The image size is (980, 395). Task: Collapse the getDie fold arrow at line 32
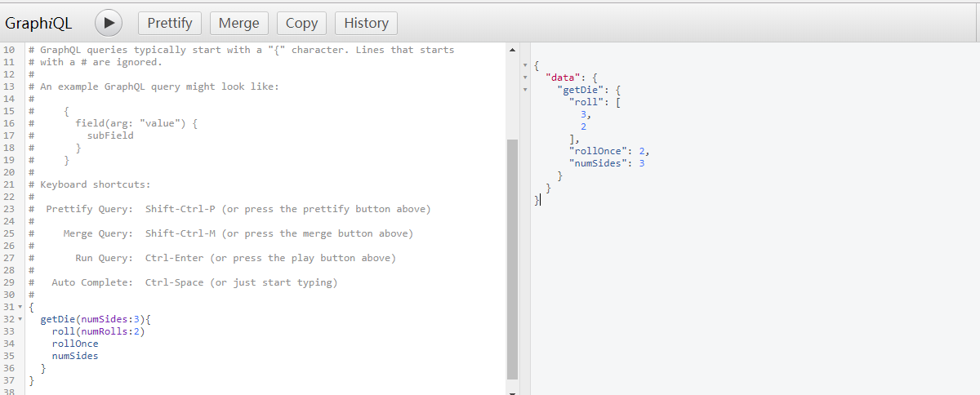click(20, 319)
